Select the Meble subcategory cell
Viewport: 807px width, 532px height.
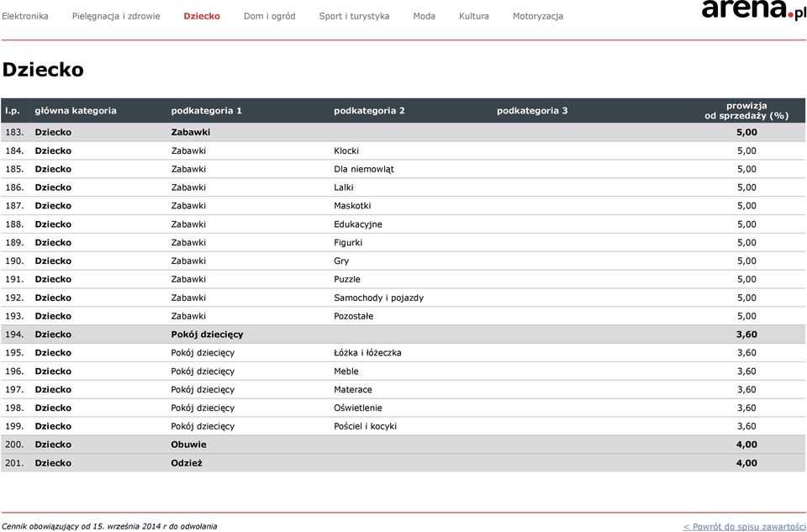(345, 371)
